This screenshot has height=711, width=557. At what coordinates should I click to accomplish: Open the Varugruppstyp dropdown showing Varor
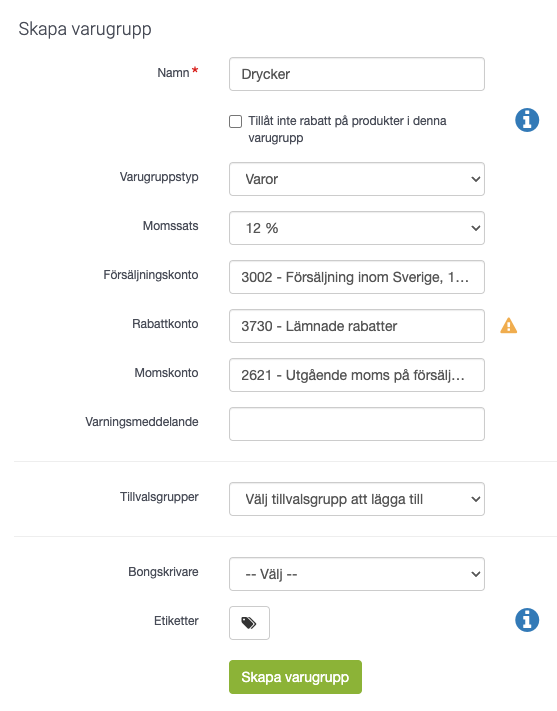pyautogui.click(x=357, y=179)
